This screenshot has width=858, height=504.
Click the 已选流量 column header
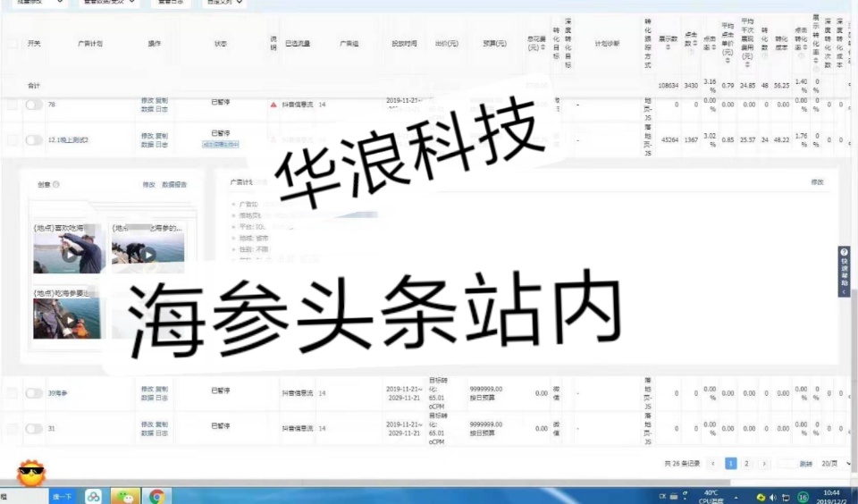(x=298, y=43)
